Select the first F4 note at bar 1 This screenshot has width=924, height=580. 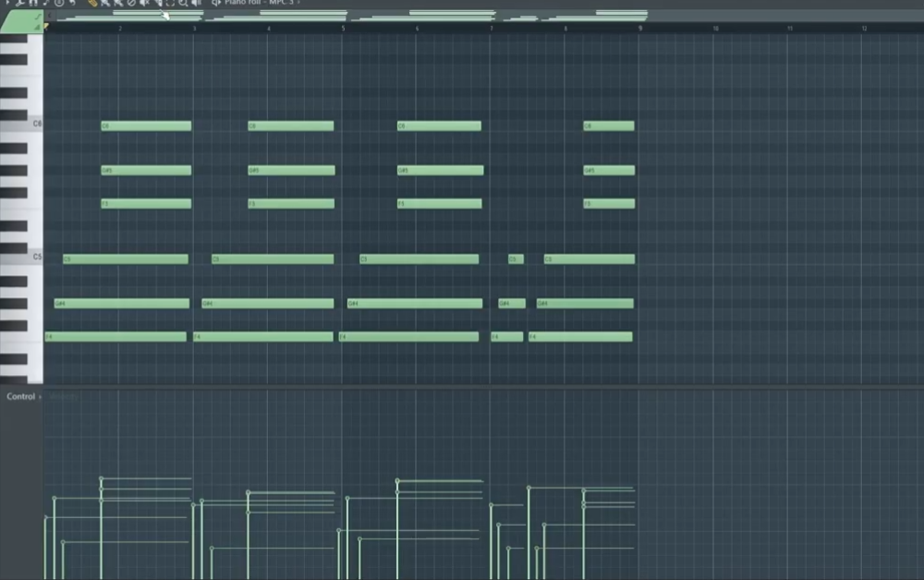pos(115,337)
